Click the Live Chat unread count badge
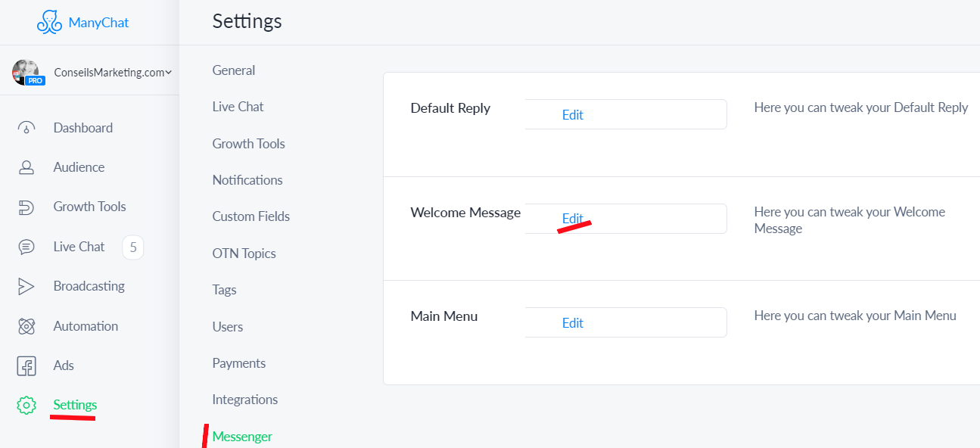Image resolution: width=980 pixels, height=448 pixels. (x=133, y=247)
